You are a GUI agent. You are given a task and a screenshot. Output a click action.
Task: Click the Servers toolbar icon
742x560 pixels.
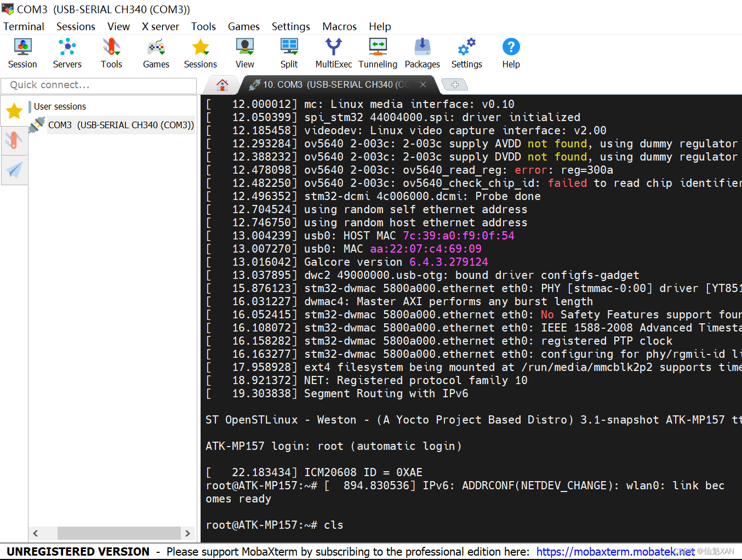pyautogui.click(x=67, y=52)
